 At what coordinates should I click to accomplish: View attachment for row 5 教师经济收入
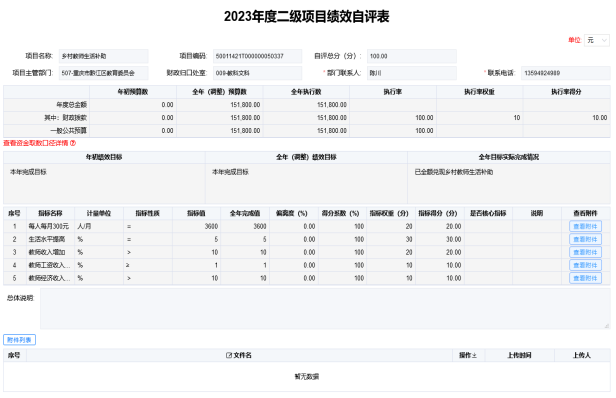click(585, 278)
